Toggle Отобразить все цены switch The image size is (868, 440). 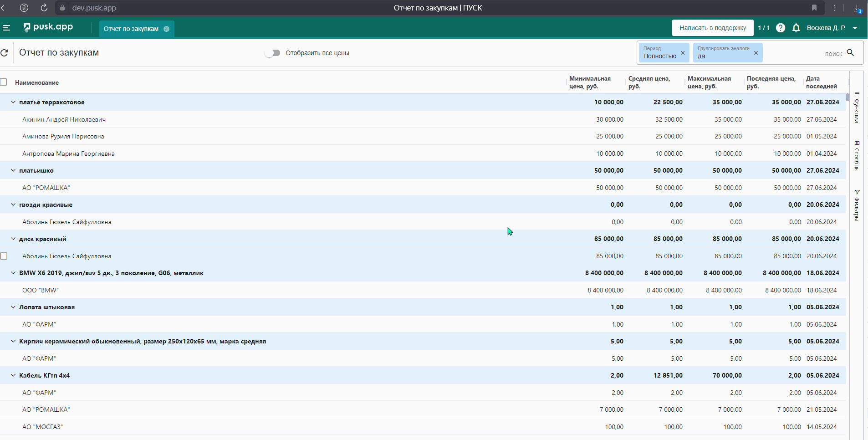(x=272, y=53)
